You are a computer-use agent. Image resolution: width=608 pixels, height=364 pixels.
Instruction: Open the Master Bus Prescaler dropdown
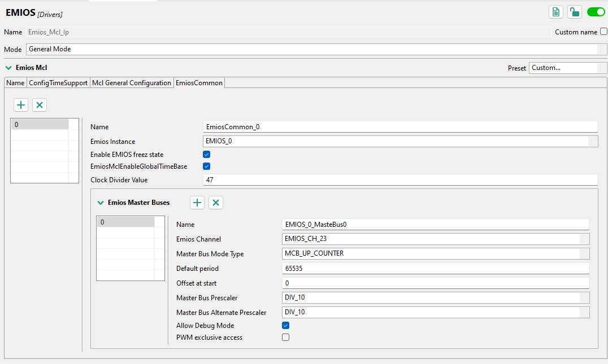[436, 298]
